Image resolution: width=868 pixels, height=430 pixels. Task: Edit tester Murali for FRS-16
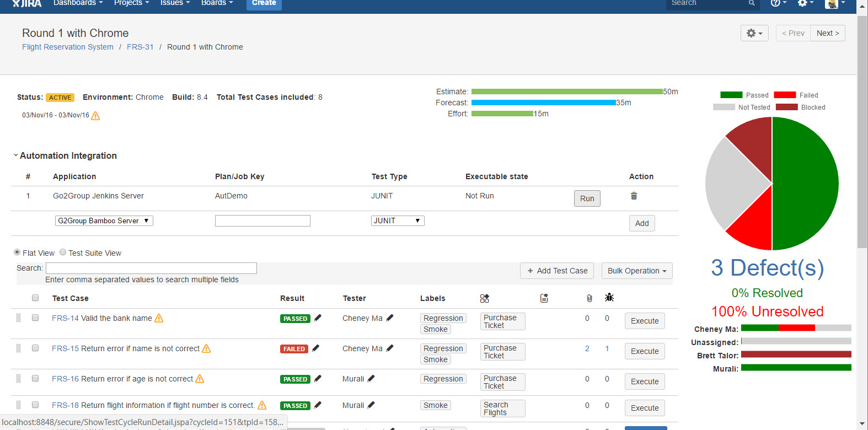pos(371,378)
